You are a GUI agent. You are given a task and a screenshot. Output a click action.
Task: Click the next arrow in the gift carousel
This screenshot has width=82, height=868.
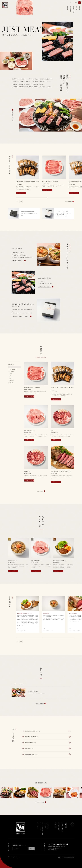(21, 202)
